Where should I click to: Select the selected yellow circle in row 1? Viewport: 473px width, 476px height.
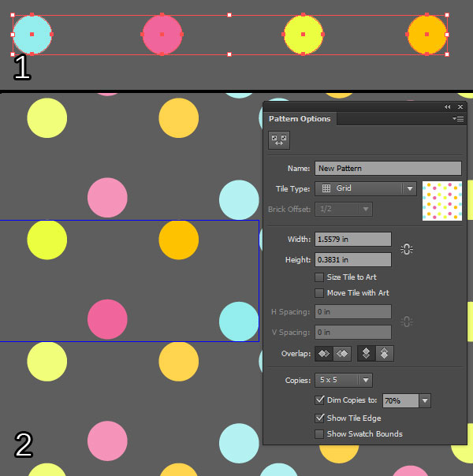click(303, 35)
